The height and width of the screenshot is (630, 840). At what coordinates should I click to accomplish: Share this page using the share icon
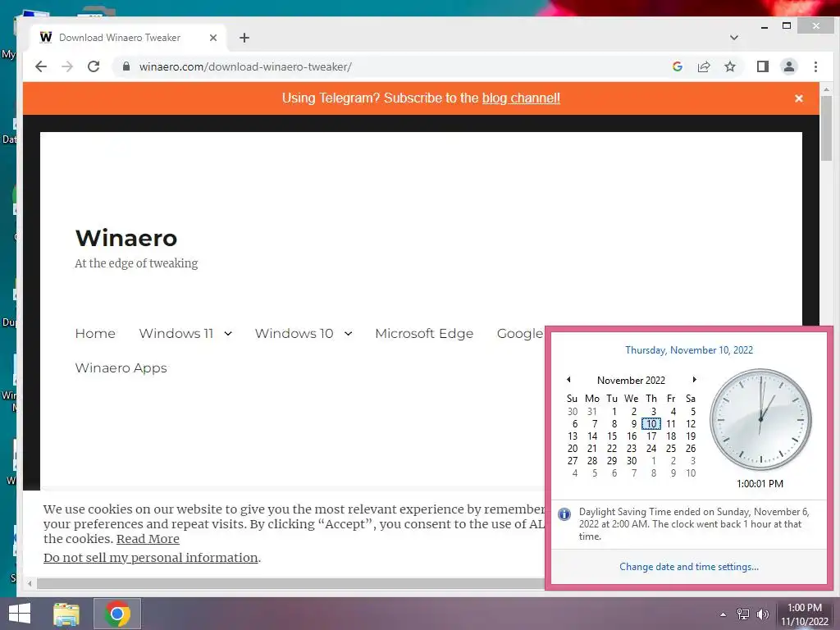[x=704, y=66]
